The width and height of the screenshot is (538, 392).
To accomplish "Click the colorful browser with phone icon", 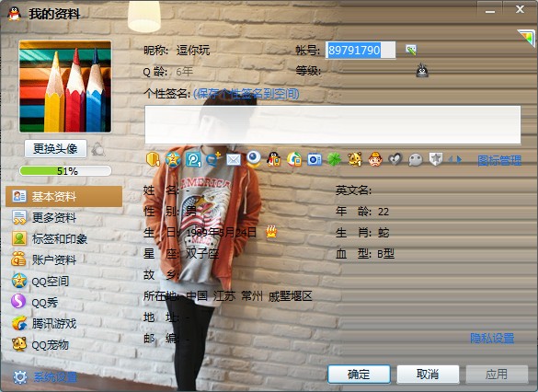I will [294, 159].
